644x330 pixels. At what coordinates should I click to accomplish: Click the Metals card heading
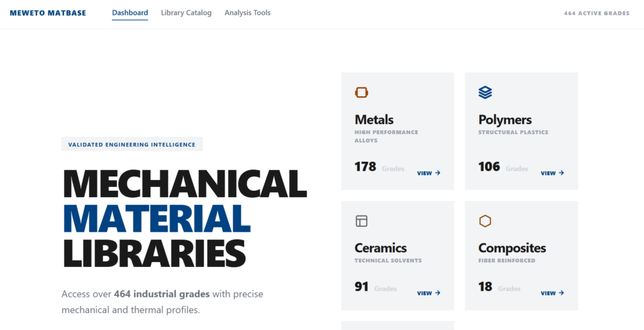[x=374, y=120]
